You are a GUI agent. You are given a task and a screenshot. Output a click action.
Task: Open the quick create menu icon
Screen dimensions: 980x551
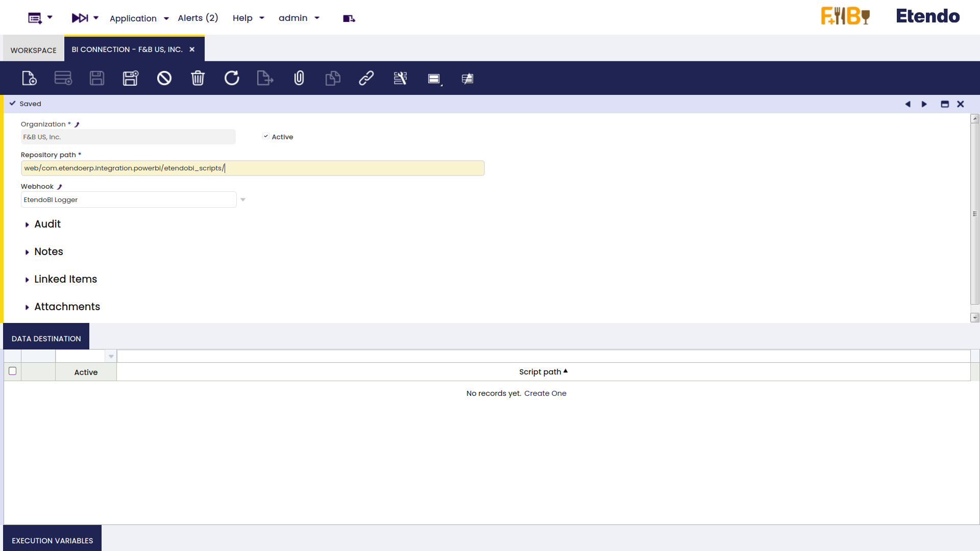coord(35,18)
